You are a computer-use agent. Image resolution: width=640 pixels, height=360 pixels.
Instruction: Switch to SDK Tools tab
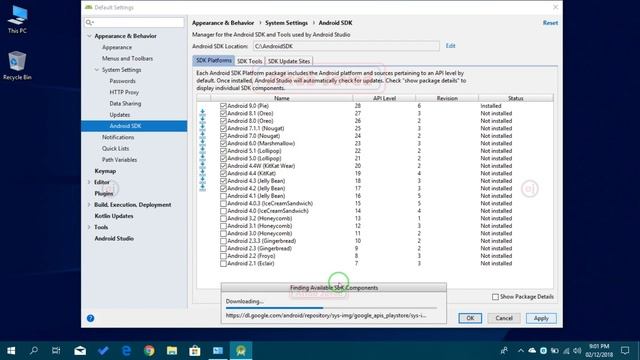click(x=249, y=61)
